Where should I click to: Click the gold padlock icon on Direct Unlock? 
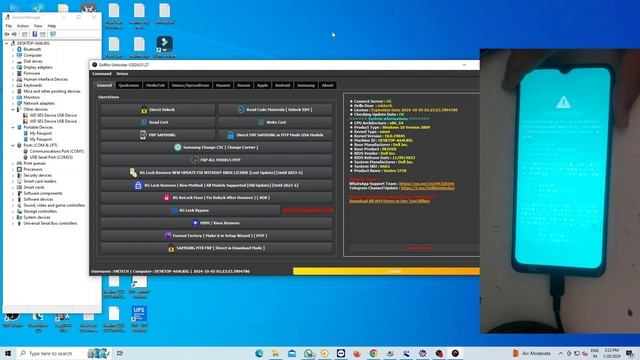144,109
